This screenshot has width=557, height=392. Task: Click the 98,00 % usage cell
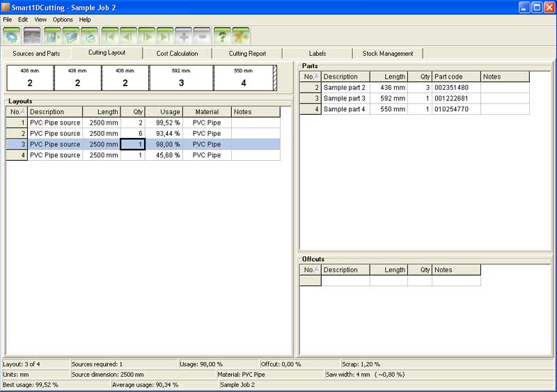[x=164, y=144]
